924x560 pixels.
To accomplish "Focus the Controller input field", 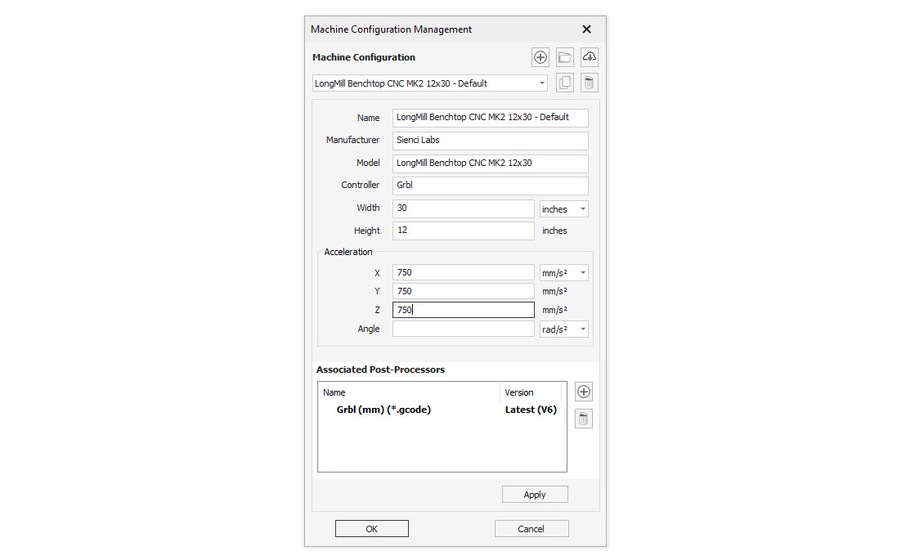I will pos(490,186).
